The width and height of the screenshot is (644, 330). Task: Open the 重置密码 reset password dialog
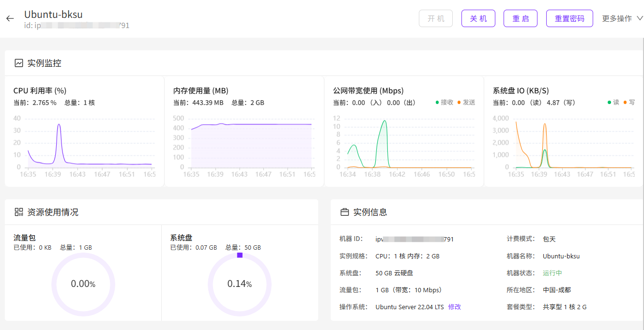tap(569, 18)
